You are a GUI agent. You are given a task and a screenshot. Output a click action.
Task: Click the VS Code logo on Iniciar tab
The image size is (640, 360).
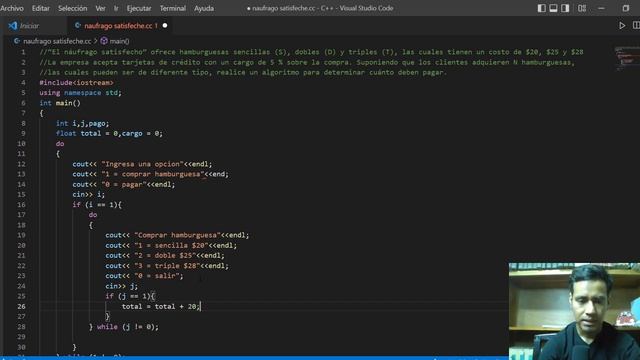tap(13, 26)
